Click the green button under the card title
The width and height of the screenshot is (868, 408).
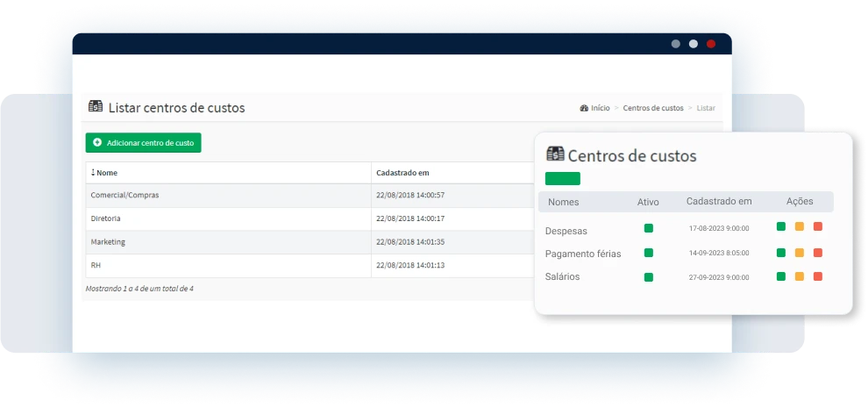pyautogui.click(x=563, y=178)
